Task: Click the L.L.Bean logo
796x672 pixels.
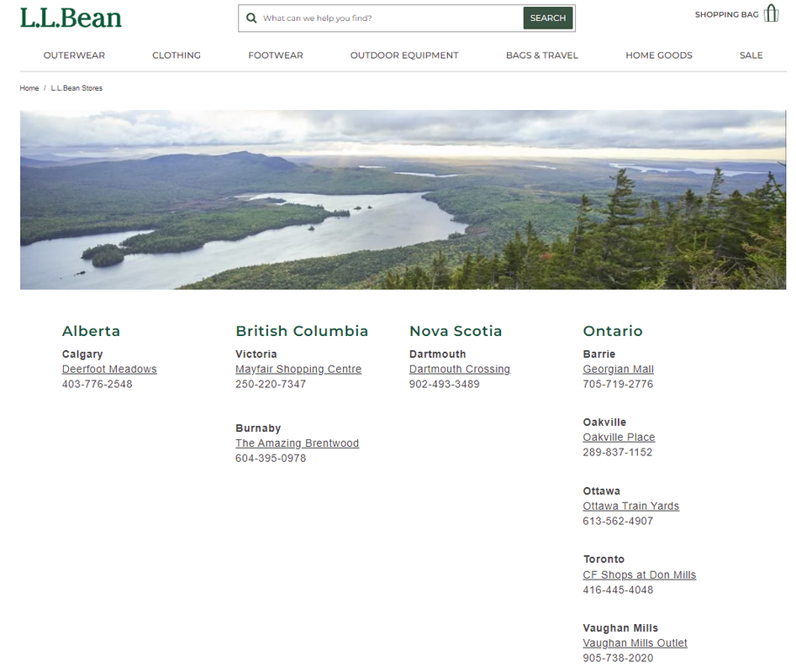Action: click(x=71, y=18)
